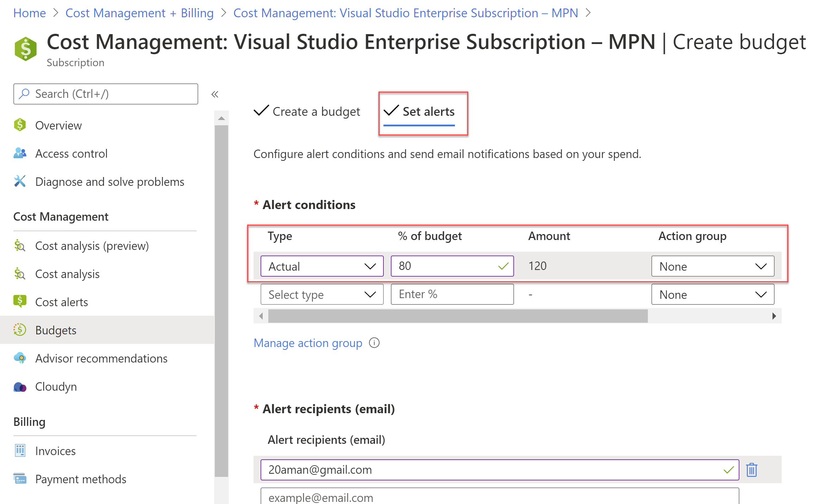Click the Cost analysis magnifier icon
This screenshot has width=813, height=504.
(x=20, y=273)
